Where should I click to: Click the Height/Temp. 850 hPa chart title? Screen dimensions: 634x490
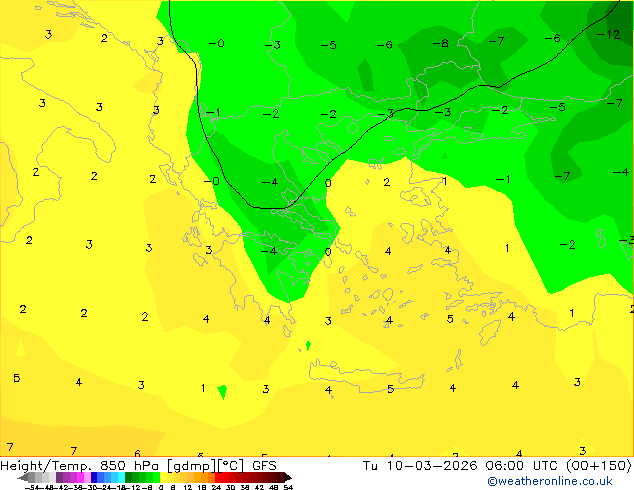[x=79, y=465]
